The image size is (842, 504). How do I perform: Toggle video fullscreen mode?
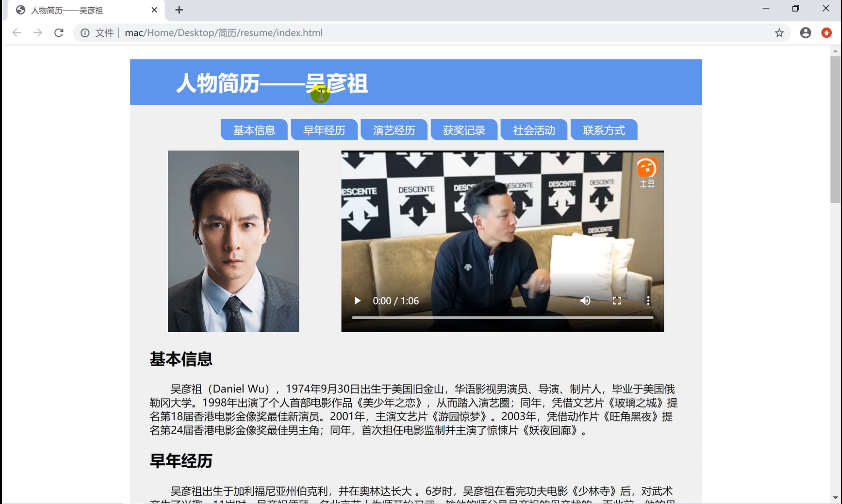click(617, 300)
